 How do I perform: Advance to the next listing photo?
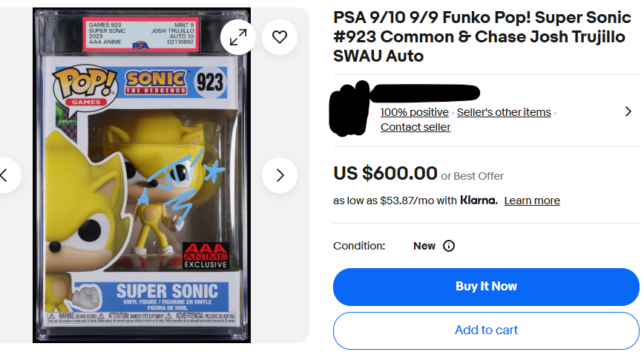click(x=280, y=175)
